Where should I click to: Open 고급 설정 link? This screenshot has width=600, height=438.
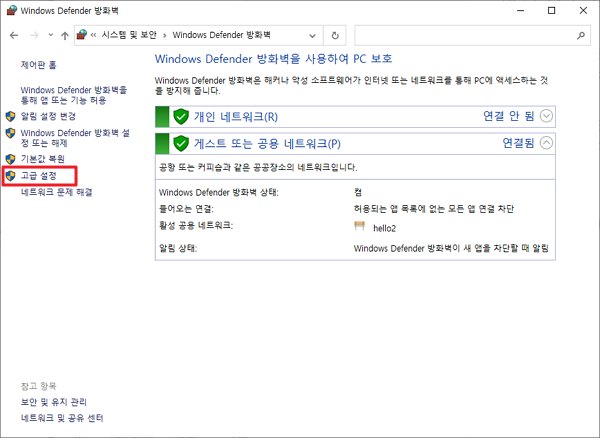click(39, 176)
